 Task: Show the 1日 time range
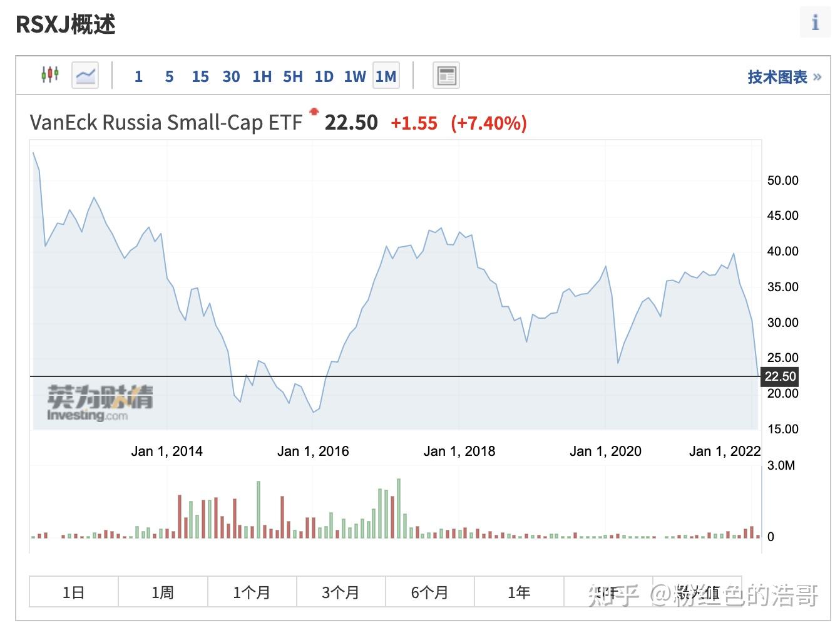(74, 592)
